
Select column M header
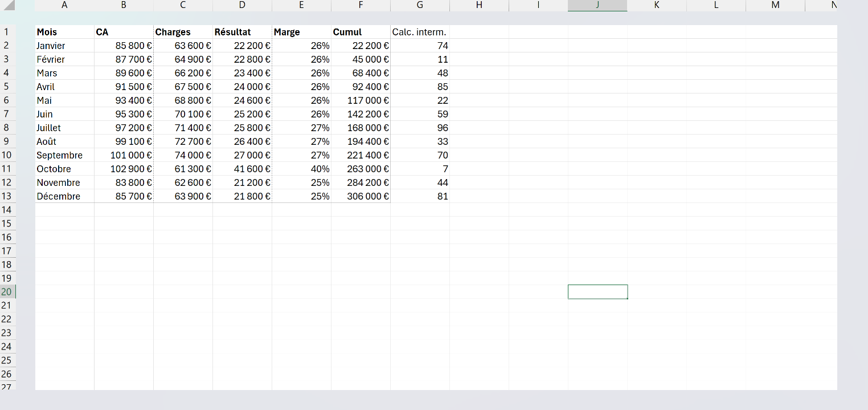tap(775, 5)
